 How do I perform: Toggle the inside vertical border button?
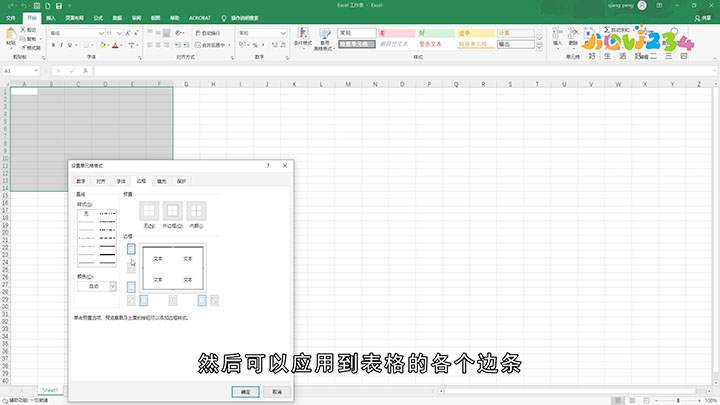point(173,301)
